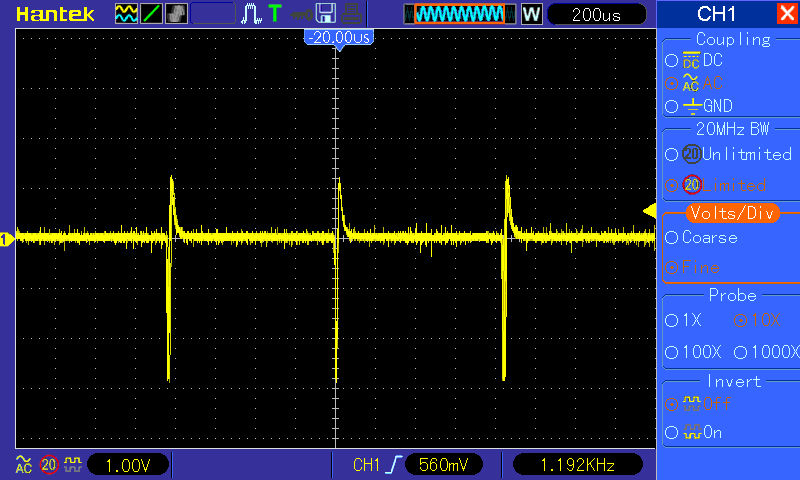Select AC coupling

pos(694,83)
